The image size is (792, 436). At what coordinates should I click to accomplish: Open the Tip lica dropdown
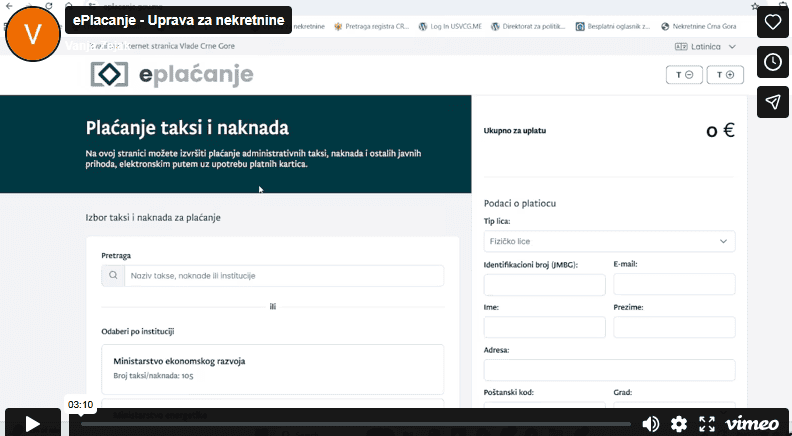[609, 241]
